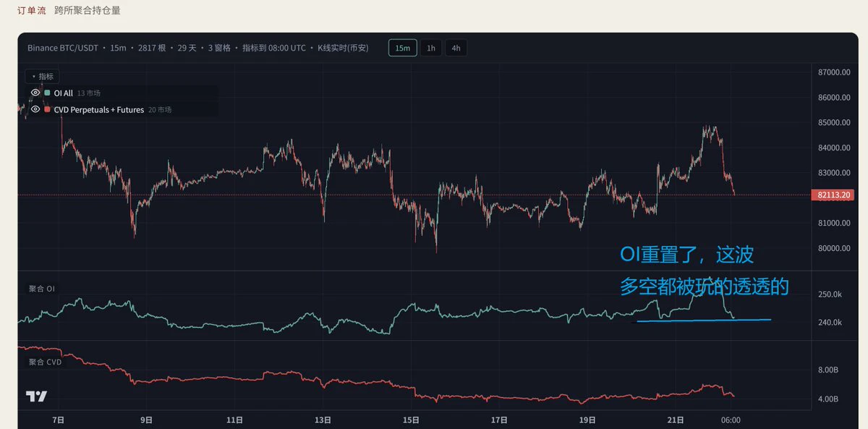The width and height of the screenshot is (868, 429).
Task: Click the 3 窗格 pane count text
Action: pos(219,48)
